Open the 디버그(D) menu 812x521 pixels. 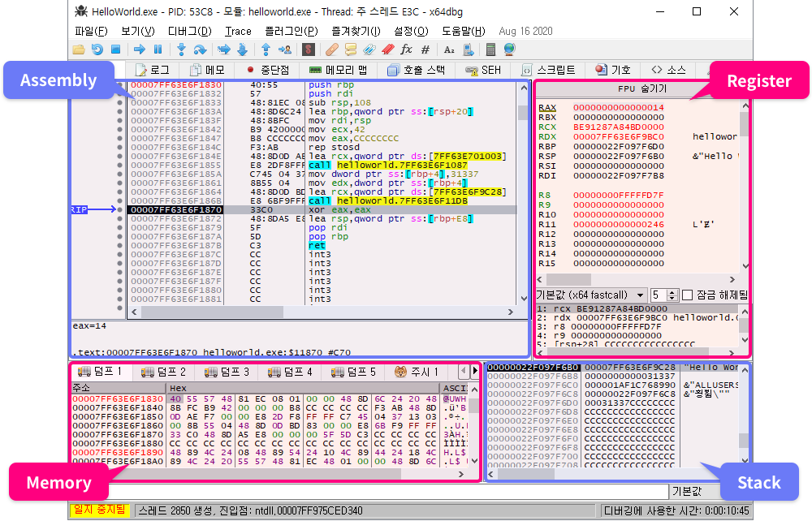point(189,31)
